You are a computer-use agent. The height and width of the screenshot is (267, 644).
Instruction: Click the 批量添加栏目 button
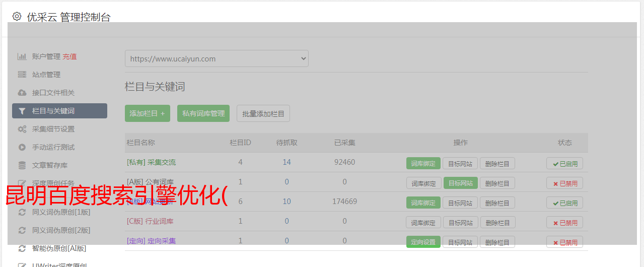coord(263,113)
